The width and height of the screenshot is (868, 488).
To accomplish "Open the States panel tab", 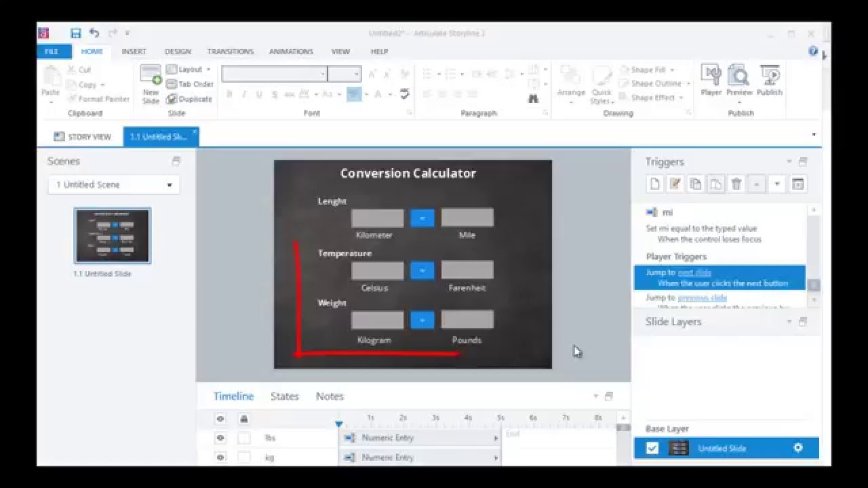I will click(x=285, y=396).
